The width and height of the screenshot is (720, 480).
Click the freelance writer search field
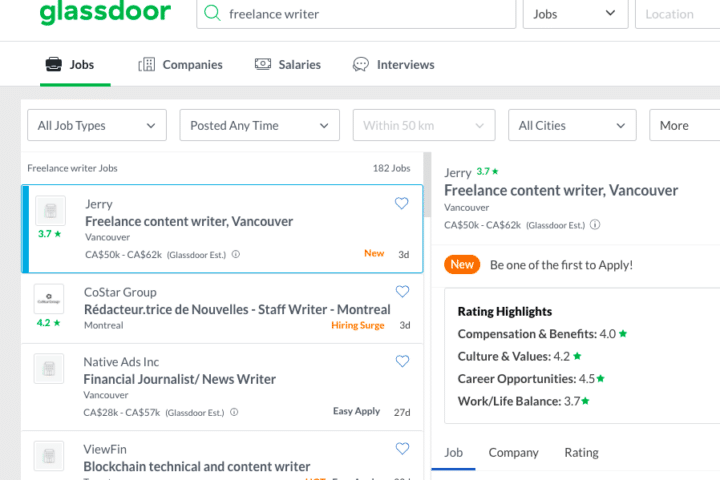(x=356, y=14)
